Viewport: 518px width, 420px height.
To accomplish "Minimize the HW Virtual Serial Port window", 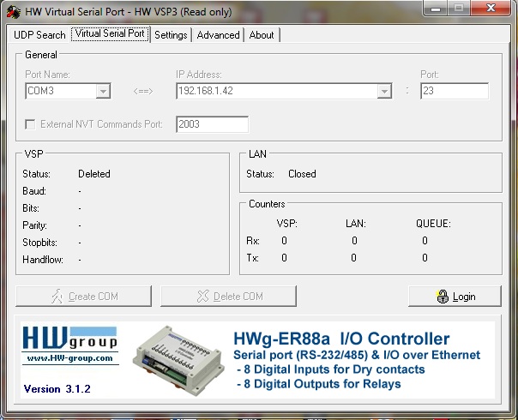I will (436, 9).
